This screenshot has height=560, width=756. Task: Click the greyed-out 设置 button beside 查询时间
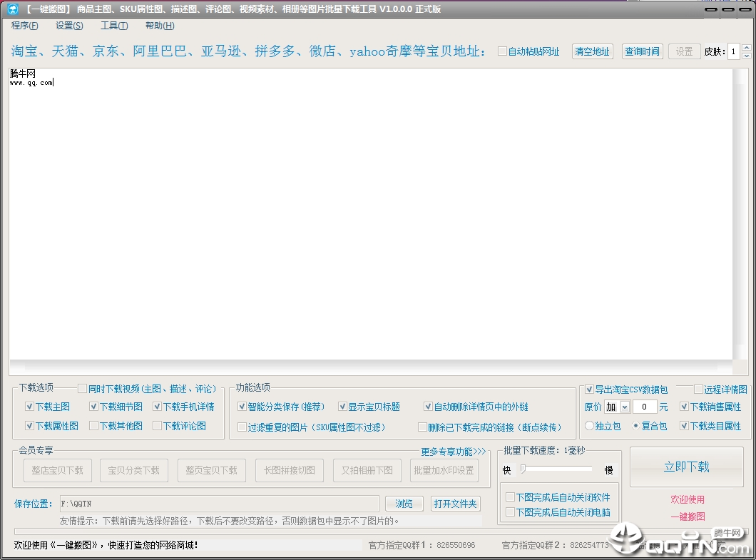click(x=684, y=51)
